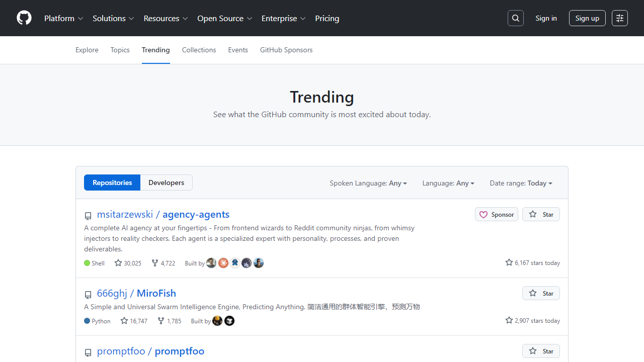The image size is (644, 362).
Task: Click the agency-agents description text
Action: point(250,238)
